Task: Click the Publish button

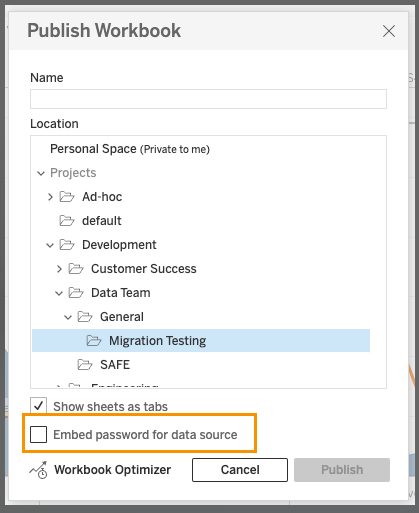Action: 342,470
